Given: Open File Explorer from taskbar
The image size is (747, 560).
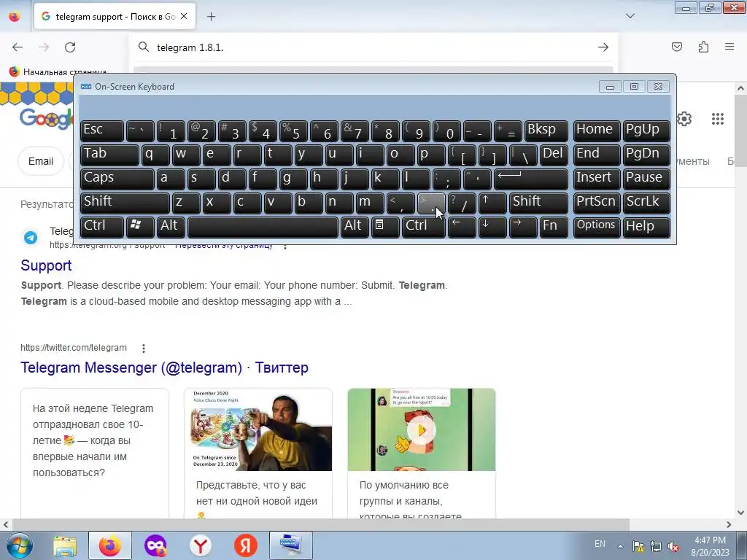Looking at the screenshot, I should point(65,546).
